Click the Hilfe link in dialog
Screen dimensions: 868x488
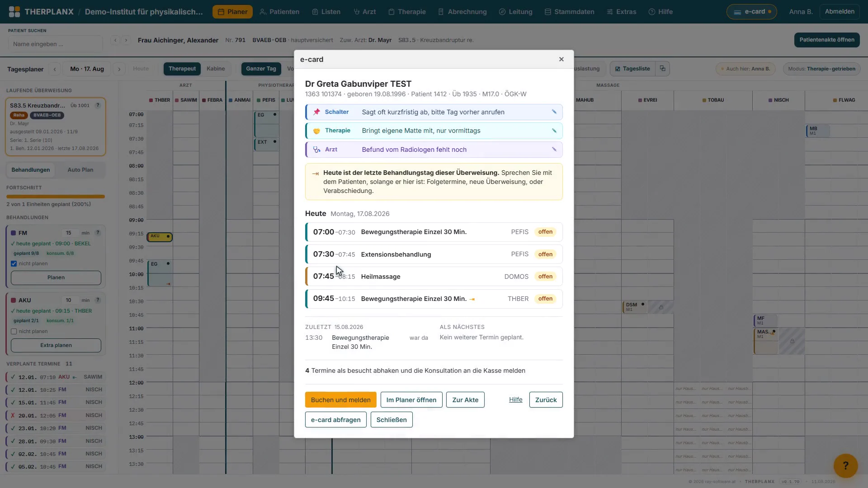515,400
